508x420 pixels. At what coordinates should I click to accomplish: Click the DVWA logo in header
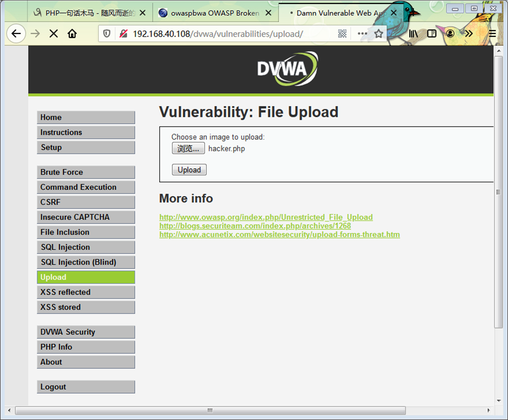click(287, 69)
